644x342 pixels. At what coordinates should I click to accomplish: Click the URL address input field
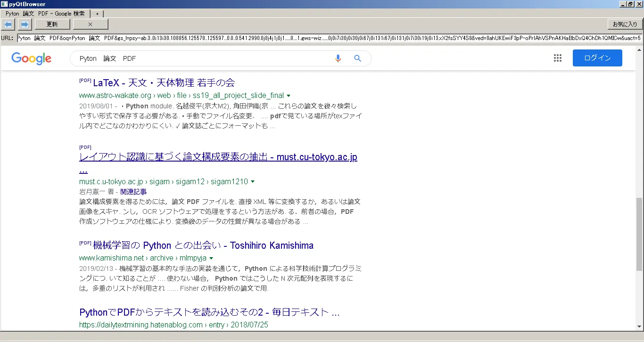point(329,38)
